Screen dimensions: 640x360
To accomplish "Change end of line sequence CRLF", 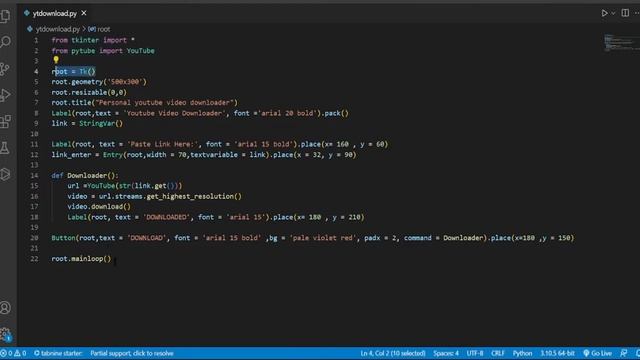I will (498, 353).
